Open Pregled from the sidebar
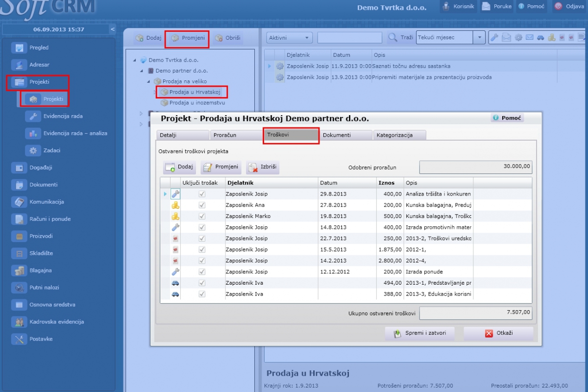The height and width of the screenshot is (392, 588). point(39,48)
